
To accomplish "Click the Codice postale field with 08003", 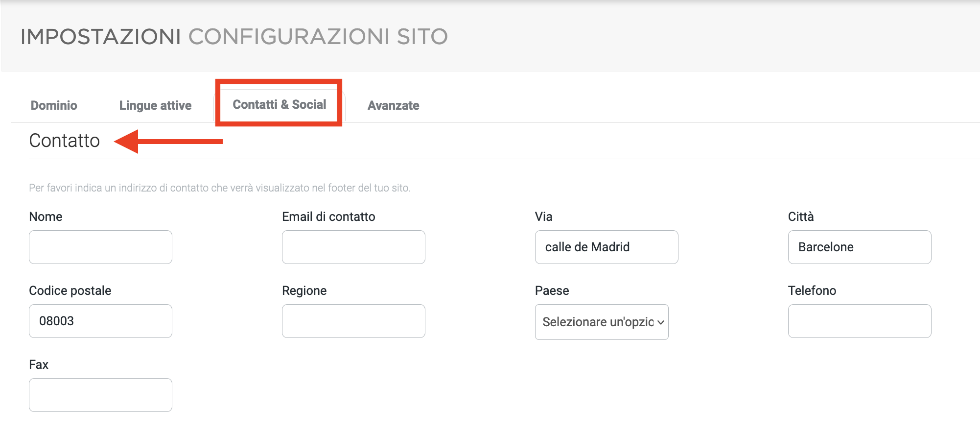I will pos(100,321).
